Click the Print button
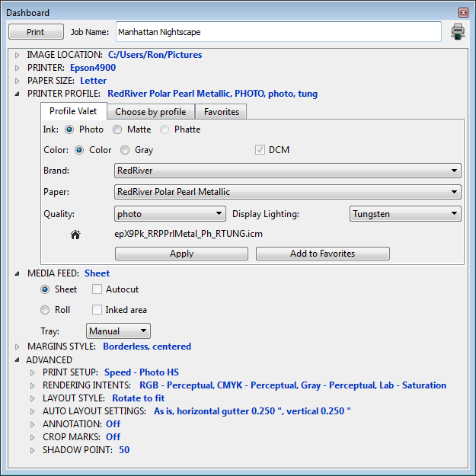476x476 pixels. [x=36, y=32]
